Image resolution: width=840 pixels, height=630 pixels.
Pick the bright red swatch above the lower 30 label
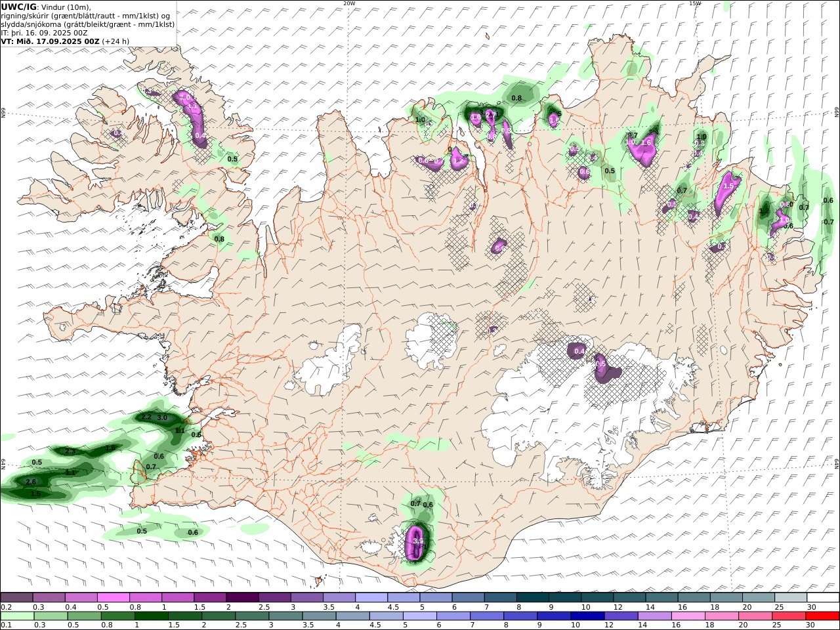822,616
